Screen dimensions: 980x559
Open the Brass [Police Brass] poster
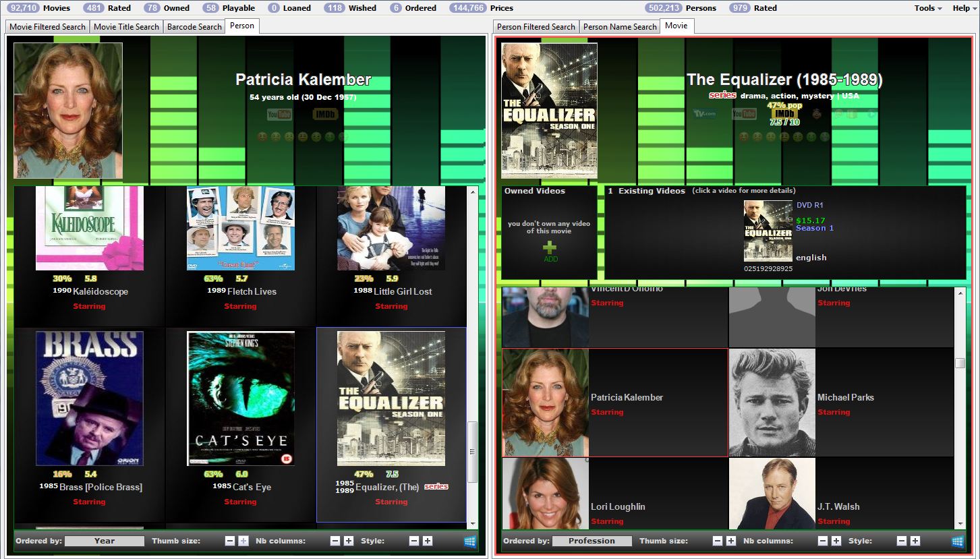pos(90,399)
